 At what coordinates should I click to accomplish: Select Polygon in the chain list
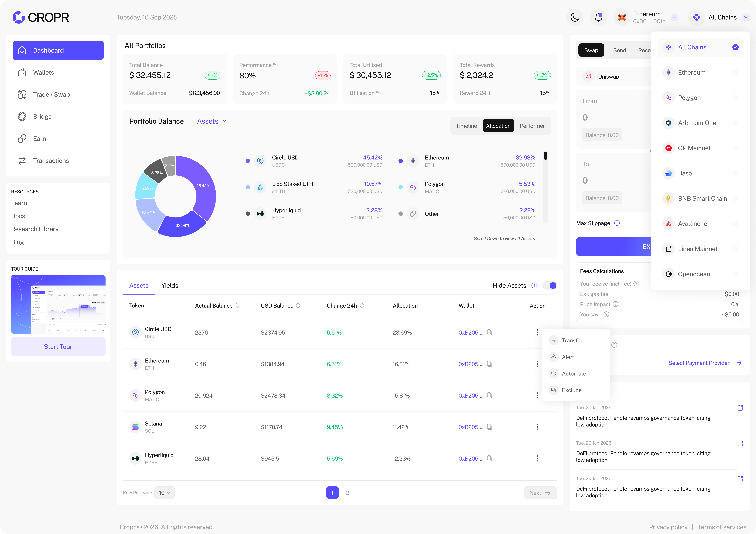[700, 98]
